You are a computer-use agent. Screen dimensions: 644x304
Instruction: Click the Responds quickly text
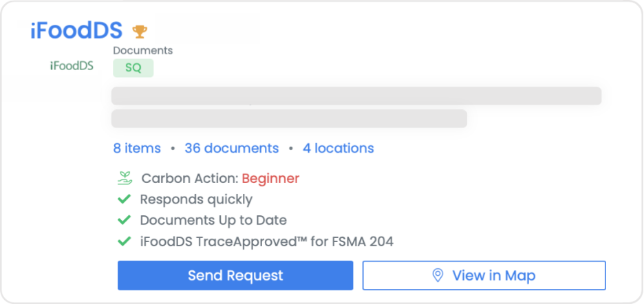coord(196,199)
